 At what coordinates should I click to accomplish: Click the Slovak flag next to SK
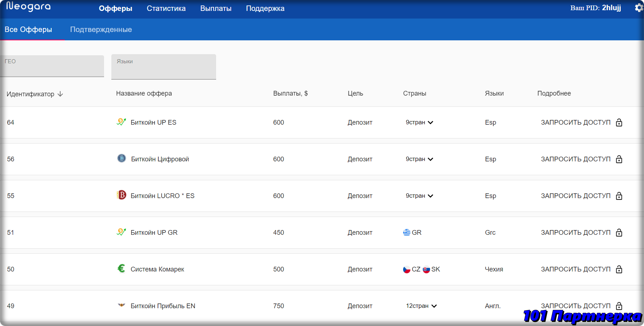click(x=426, y=269)
